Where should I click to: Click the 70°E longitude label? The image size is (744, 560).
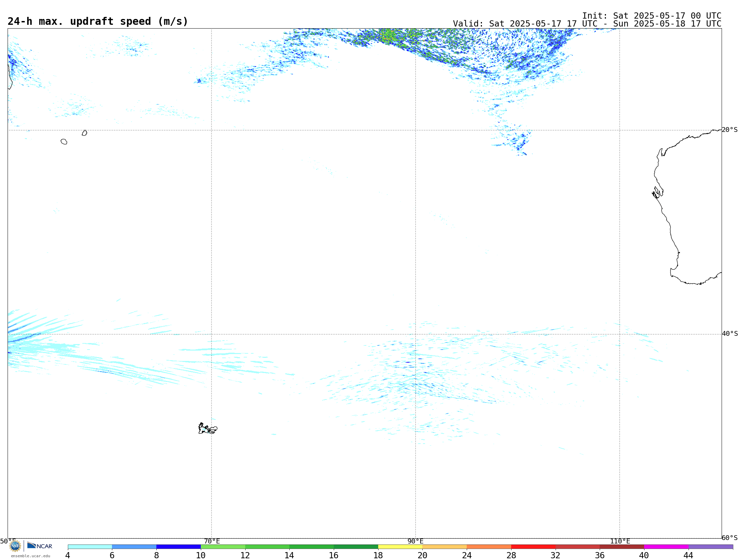pos(212,541)
